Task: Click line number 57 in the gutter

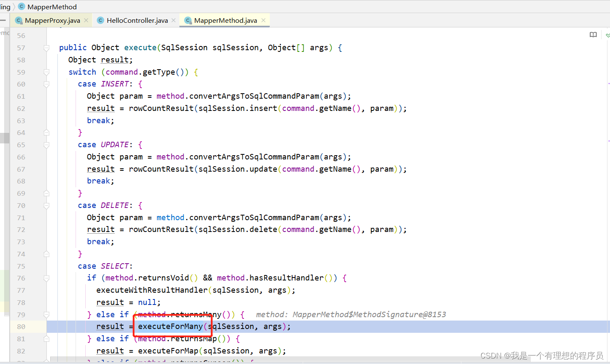Action: [x=21, y=48]
